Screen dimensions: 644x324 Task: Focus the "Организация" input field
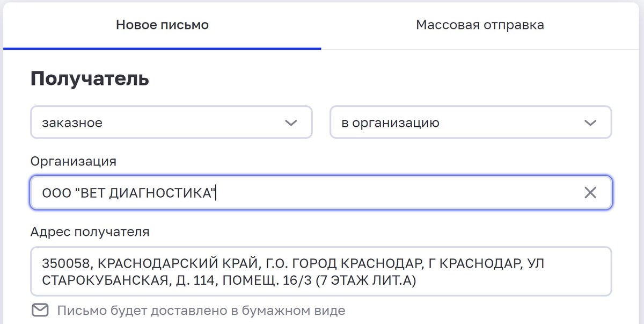(x=268, y=192)
